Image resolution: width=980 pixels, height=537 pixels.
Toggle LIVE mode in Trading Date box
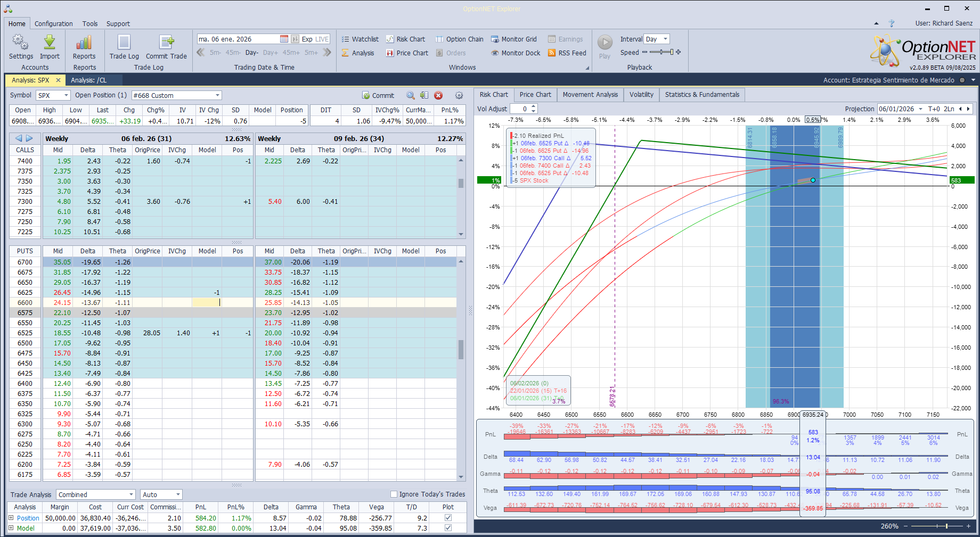(322, 39)
